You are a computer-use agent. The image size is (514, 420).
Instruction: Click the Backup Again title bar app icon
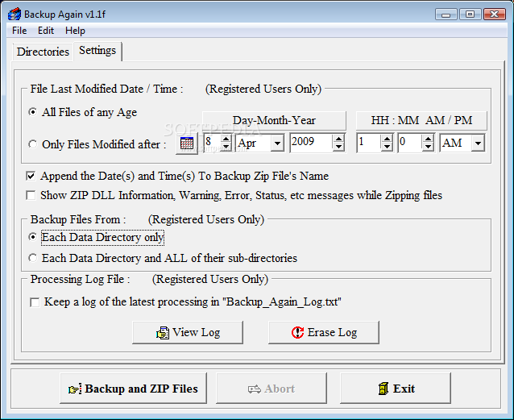point(15,15)
